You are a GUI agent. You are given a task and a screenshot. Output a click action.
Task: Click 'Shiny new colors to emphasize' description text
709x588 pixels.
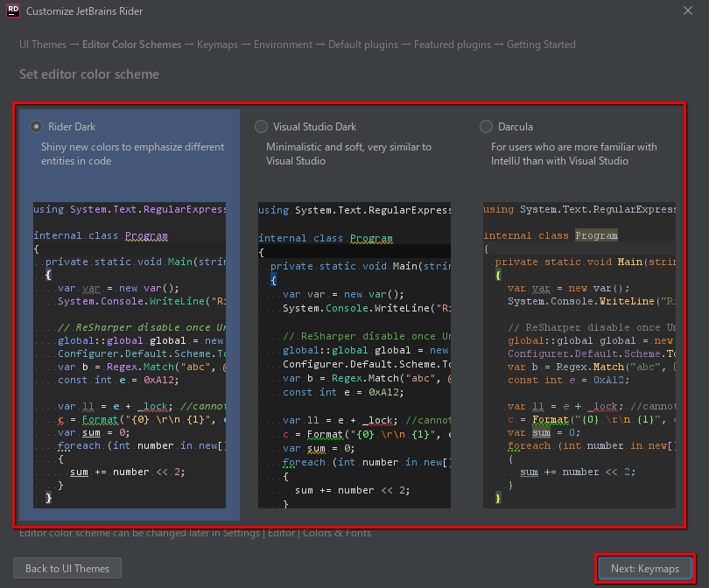pos(132,154)
